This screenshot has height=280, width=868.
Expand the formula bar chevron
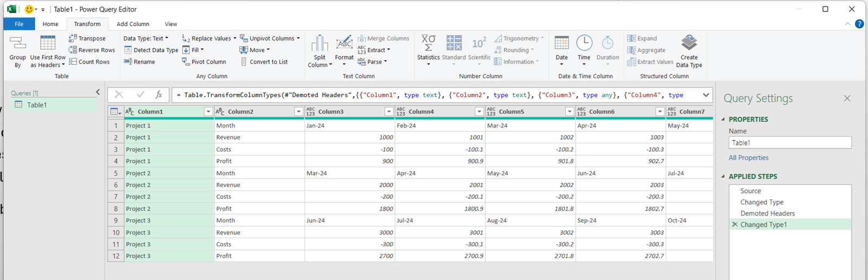point(706,95)
